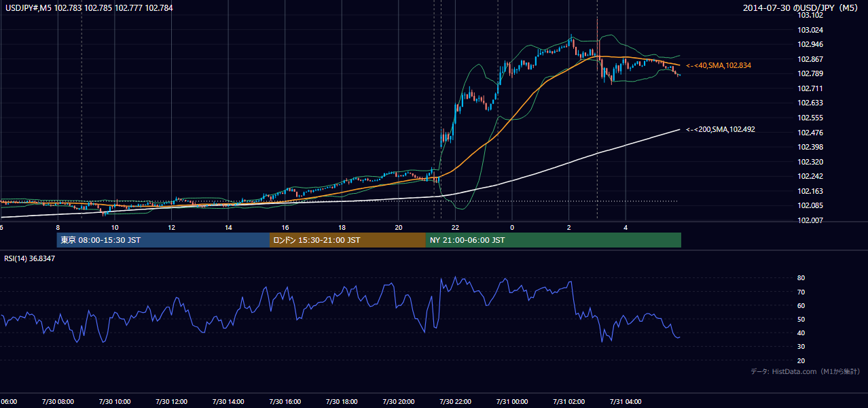Screen dimensions: 868x408
Task: Click the 7/30 10:00 time label
Action: click(115, 402)
